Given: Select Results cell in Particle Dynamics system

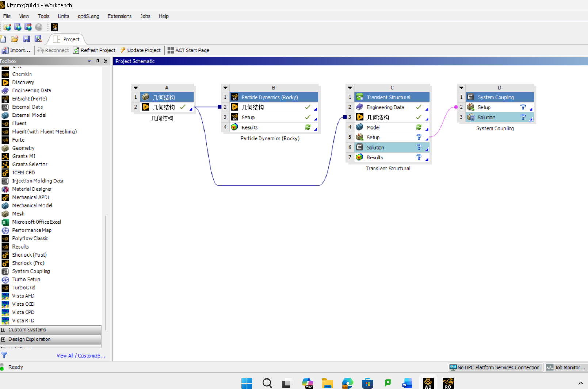Looking at the screenshot, I should coord(249,127).
